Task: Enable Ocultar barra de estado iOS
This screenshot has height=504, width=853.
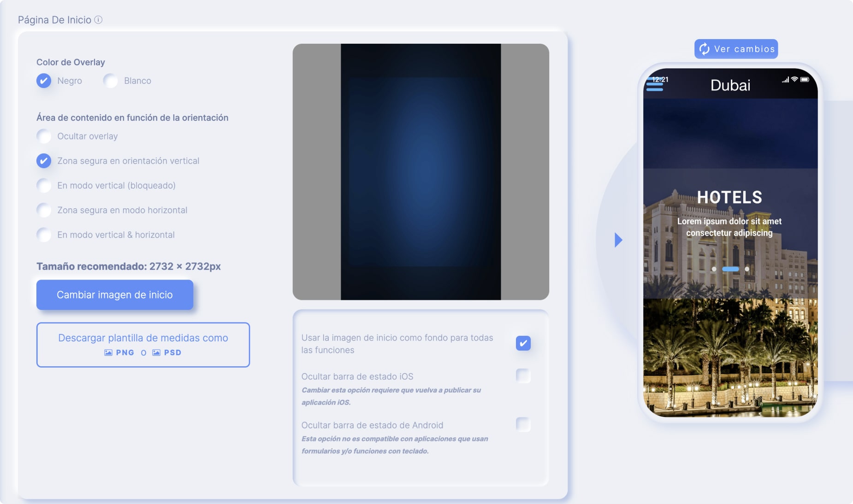Action: coord(523,376)
